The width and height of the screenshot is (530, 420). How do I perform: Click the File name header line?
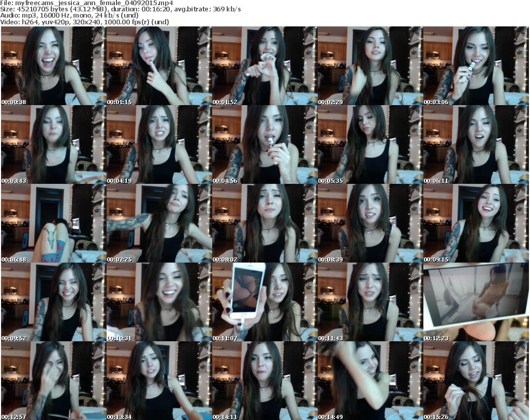tap(86, 3)
